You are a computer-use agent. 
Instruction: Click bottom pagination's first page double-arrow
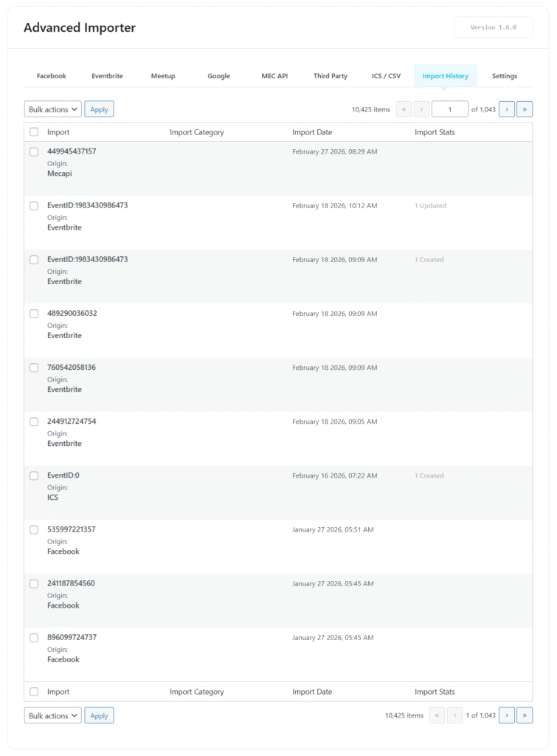pyautogui.click(x=436, y=715)
